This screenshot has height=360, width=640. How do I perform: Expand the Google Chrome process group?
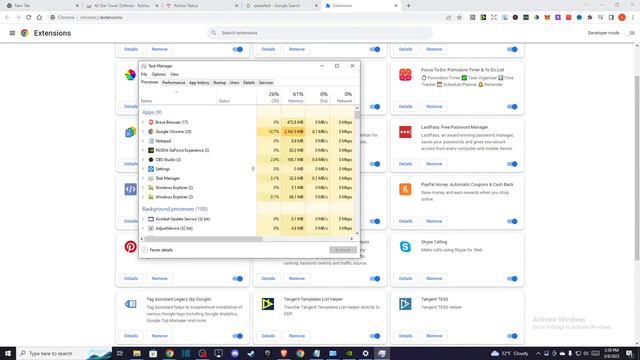coord(143,131)
